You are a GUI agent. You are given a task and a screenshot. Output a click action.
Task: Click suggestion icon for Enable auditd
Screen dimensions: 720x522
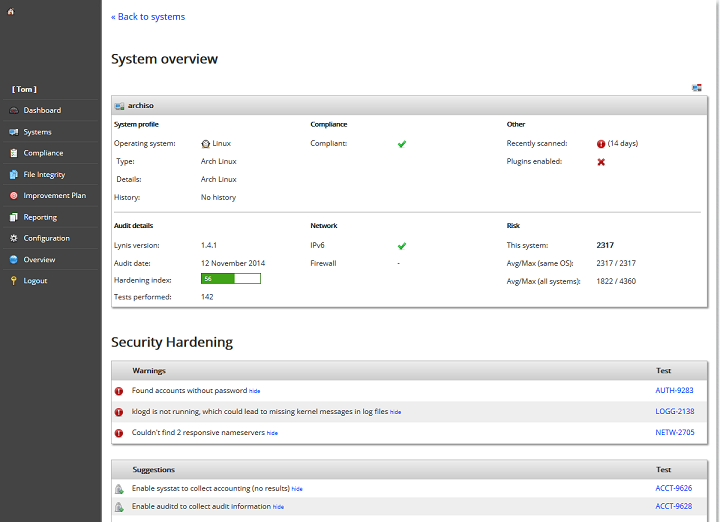click(119, 507)
